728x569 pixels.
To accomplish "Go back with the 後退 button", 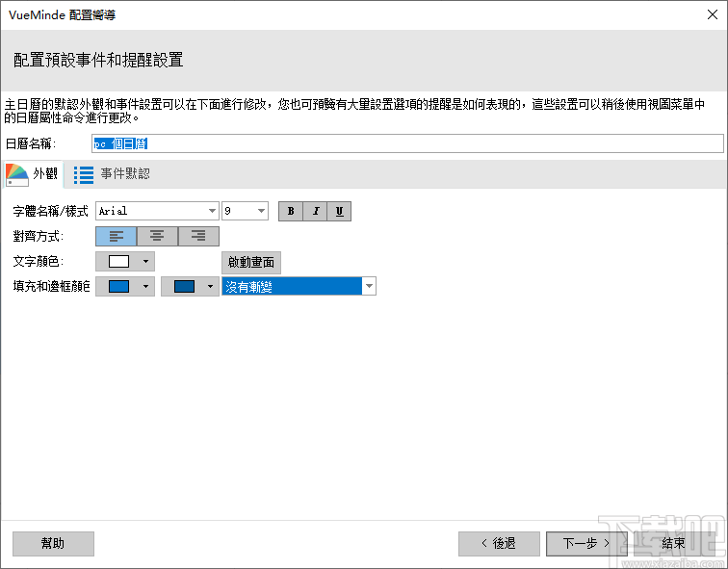I will [499, 544].
